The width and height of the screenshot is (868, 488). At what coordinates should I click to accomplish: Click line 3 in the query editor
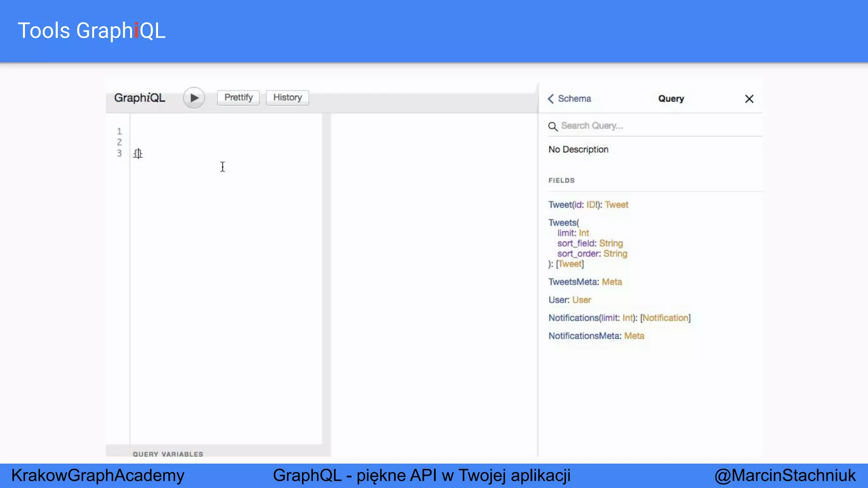coord(225,153)
